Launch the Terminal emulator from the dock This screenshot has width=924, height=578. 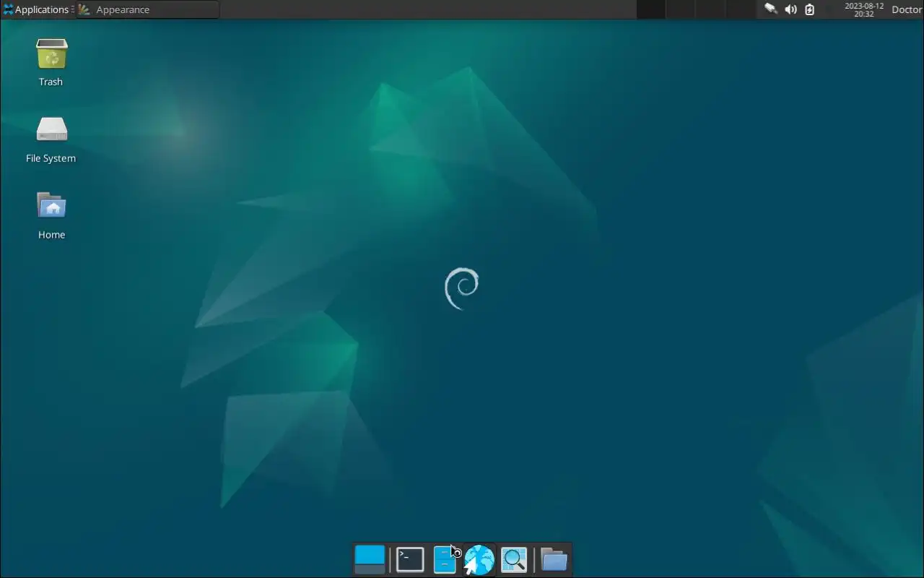410,560
